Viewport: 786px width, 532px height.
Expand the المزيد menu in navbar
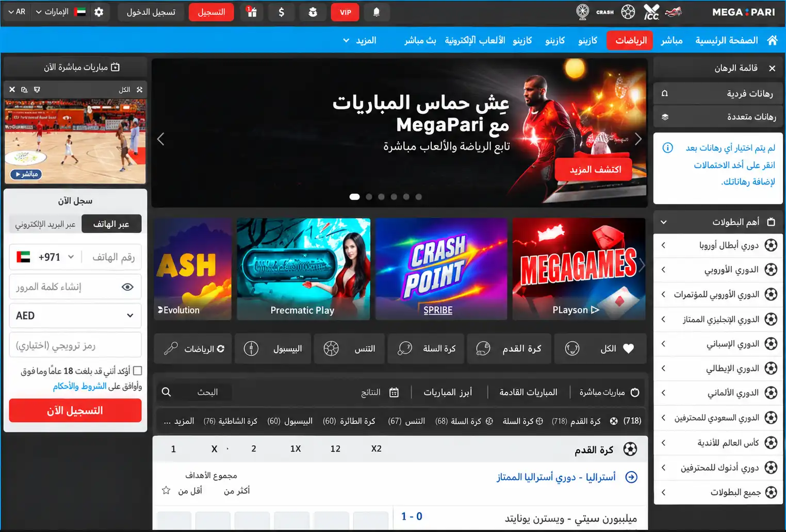[360, 40]
